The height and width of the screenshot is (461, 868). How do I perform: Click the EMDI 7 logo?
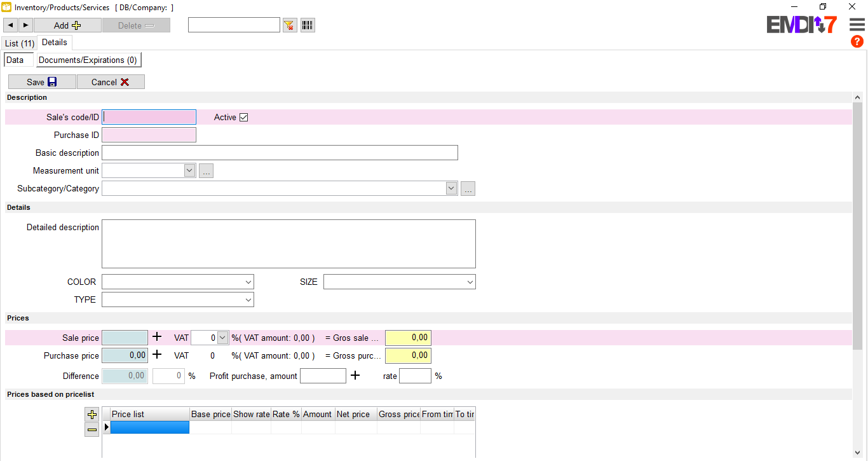pyautogui.click(x=802, y=25)
